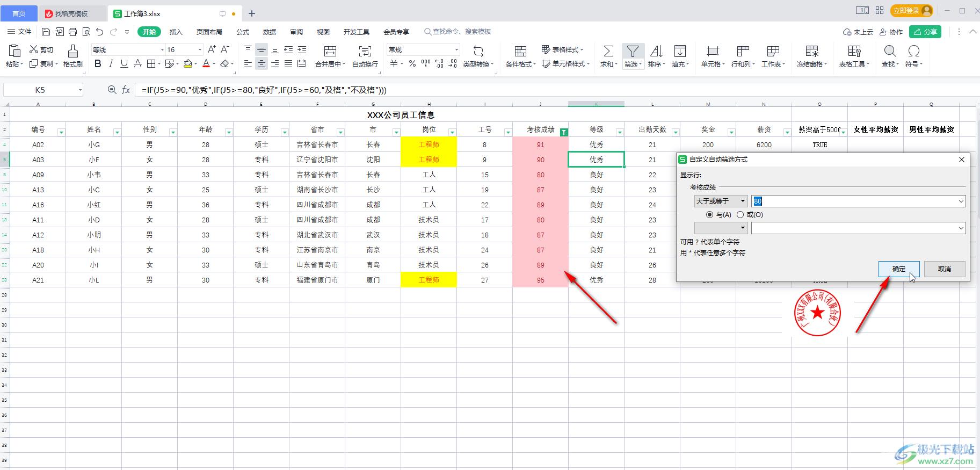Open the active filter on 考核成绩 column
Image resolution: width=980 pixels, height=470 pixels.
(563, 132)
